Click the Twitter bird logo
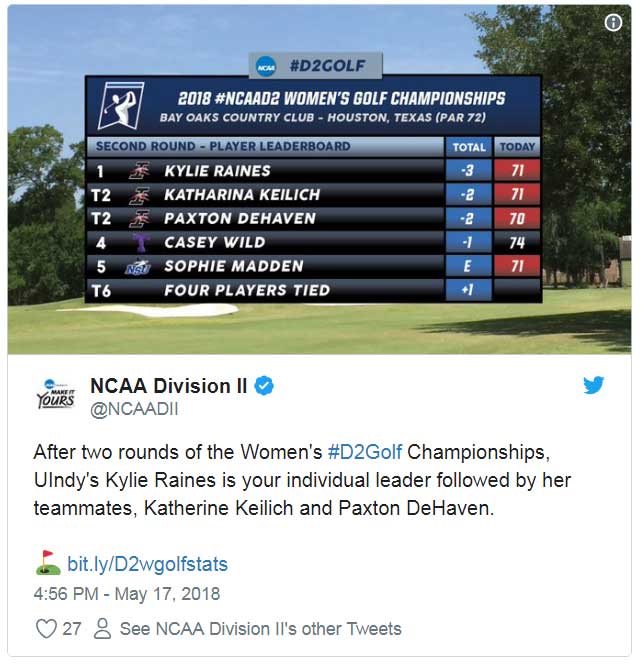The width and height of the screenshot is (641, 665). pos(594,385)
